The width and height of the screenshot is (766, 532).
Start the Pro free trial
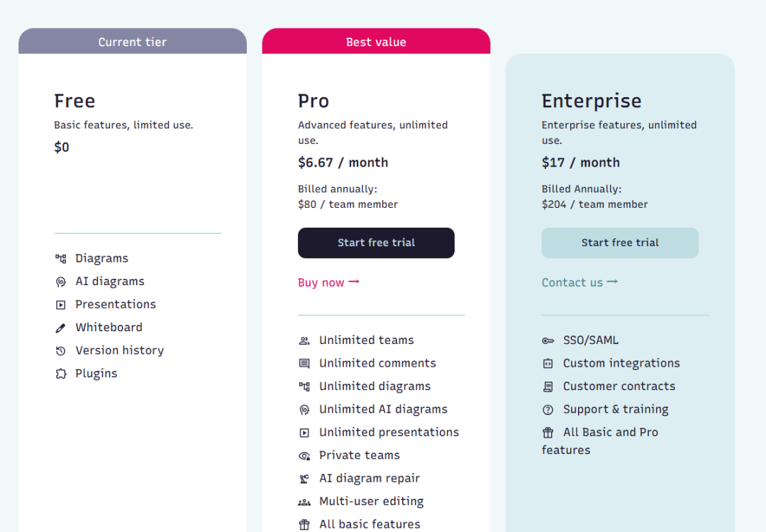click(x=376, y=243)
